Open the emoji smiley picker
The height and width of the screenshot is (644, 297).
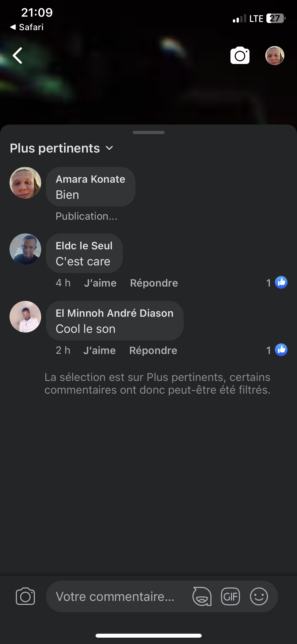click(x=259, y=596)
